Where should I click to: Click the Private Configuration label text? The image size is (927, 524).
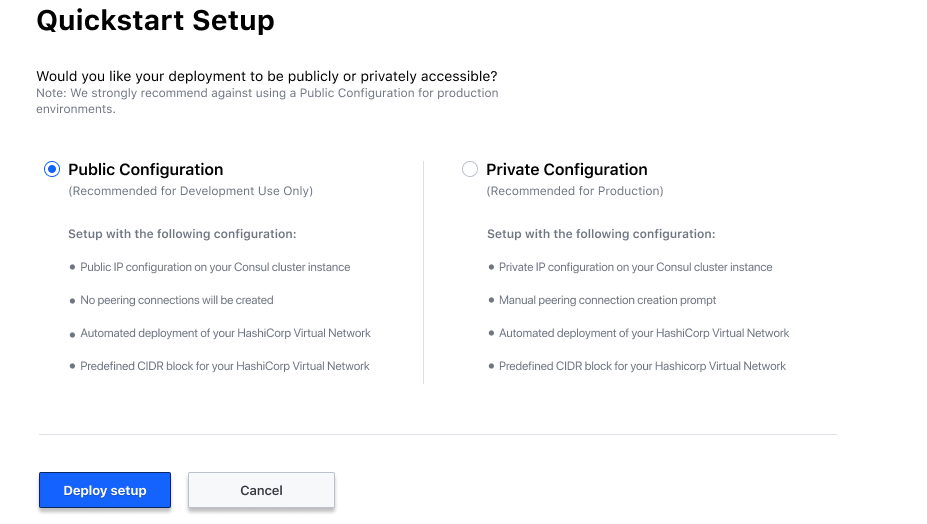click(x=566, y=170)
